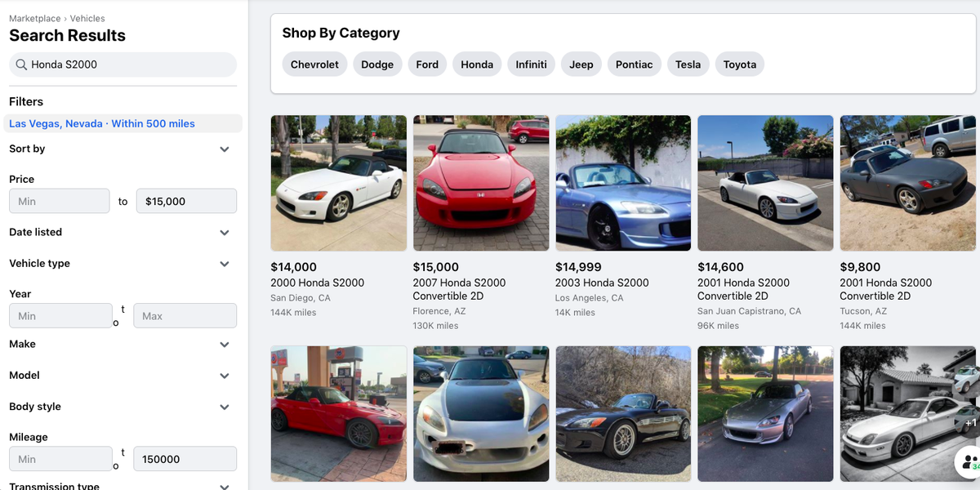Viewport: 980px width, 490px height.
Task: Select the Tesla category chip
Action: (688, 65)
